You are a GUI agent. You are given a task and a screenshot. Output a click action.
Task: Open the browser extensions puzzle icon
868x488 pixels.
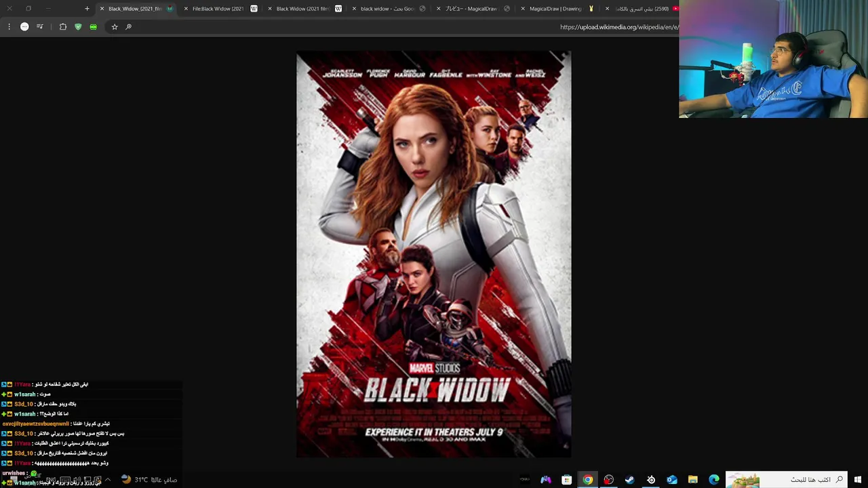[63, 26]
